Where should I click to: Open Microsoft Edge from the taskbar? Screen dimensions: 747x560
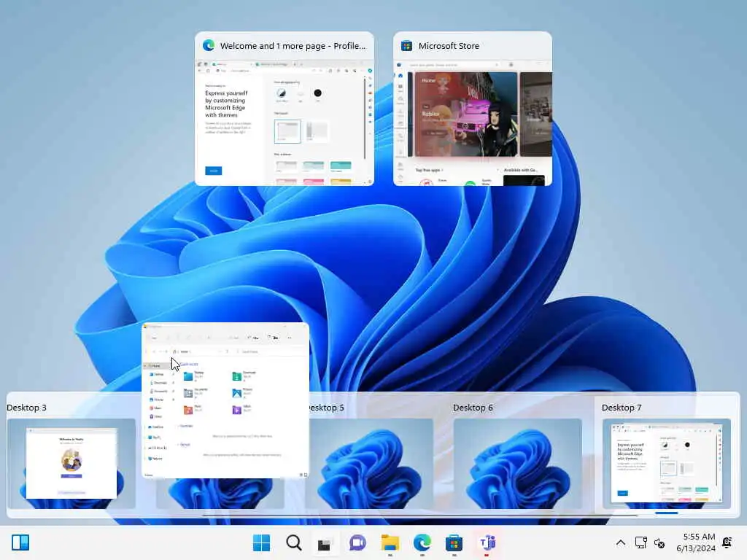pos(422,542)
